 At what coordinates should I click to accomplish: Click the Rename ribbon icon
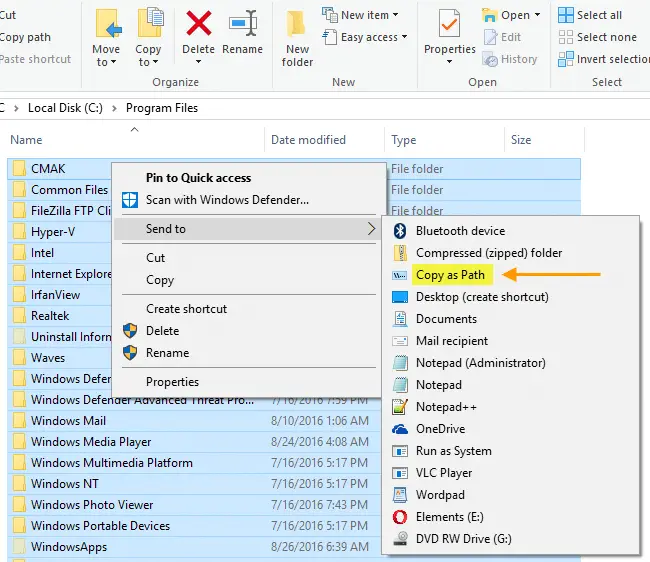tap(243, 23)
